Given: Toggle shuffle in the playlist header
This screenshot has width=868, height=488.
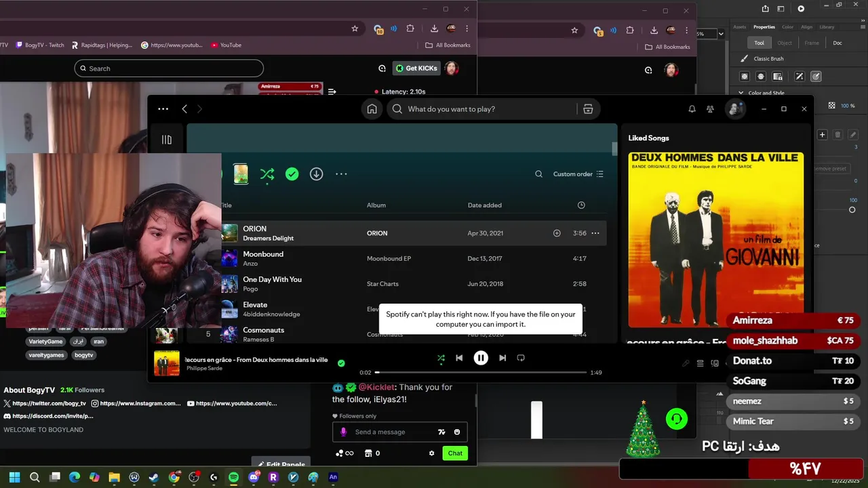Looking at the screenshot, I should pos(267,174).
